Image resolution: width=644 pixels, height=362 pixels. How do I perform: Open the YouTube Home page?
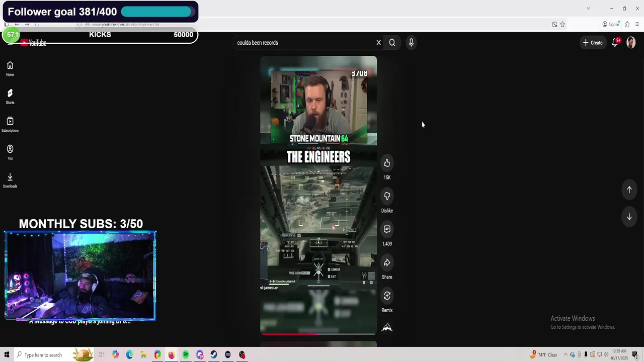pos(10,69)
